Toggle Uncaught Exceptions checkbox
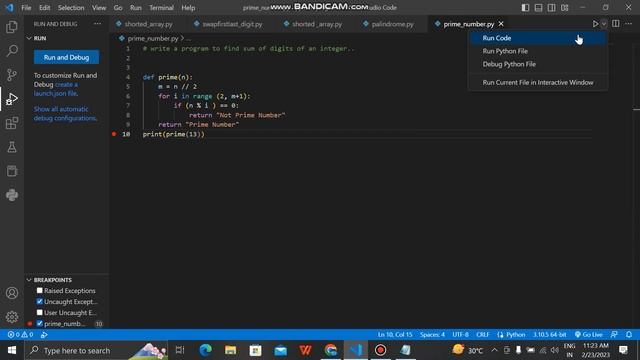The height and width of the screenshot is (360, 640). (40, 302)
